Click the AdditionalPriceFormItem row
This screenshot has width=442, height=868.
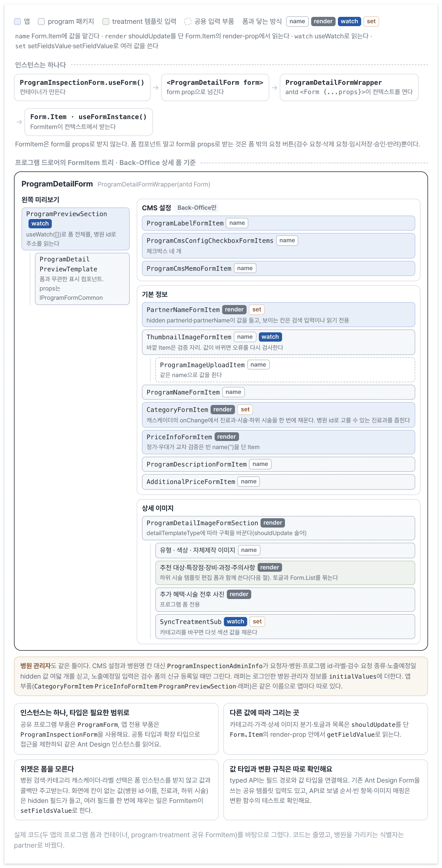(x=278, y=482)
